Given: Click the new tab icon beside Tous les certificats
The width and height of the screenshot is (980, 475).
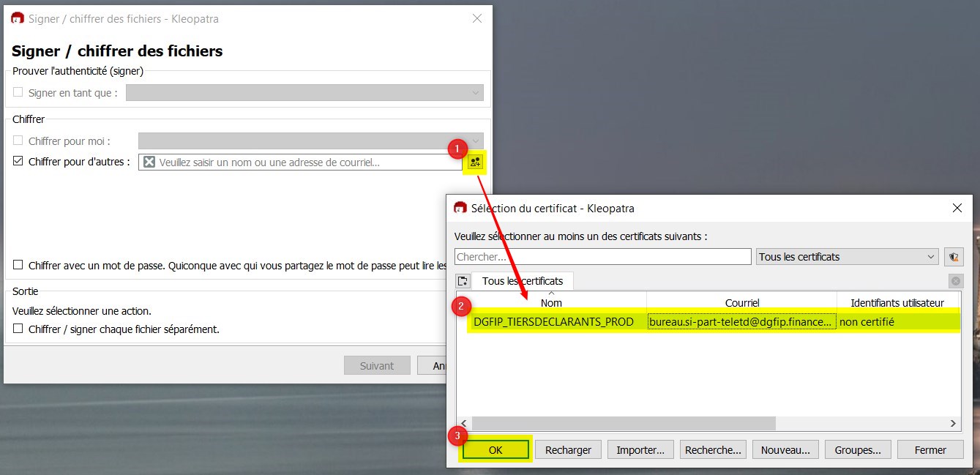Looking at the screenshot, I should [x=463, y=281].
